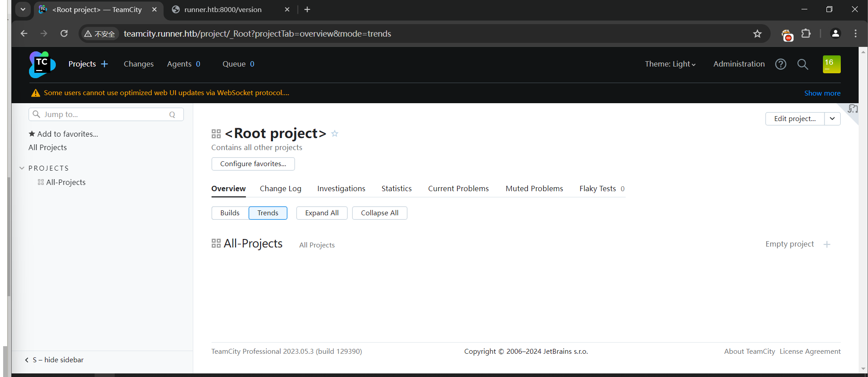Open the Statistics tab
Screen dimensions: 868x377
[397, 188]
